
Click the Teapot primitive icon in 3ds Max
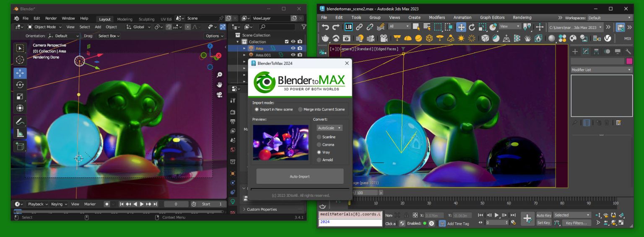[325, 38]
